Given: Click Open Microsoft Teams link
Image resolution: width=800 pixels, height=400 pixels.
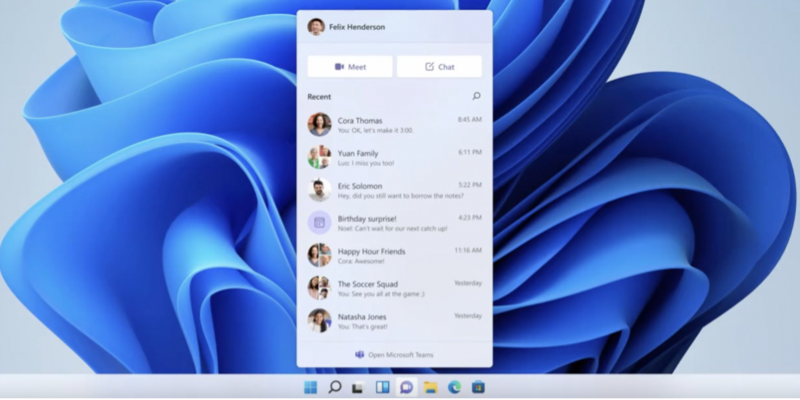Looking at the screenshot, I should [394, 355].
